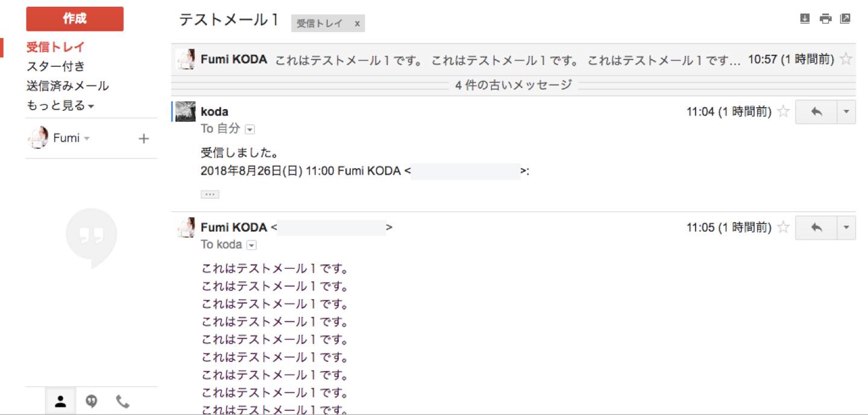Select the phone calls icon
Viewport: 868px width, 415px height.
tap(122, 401)
